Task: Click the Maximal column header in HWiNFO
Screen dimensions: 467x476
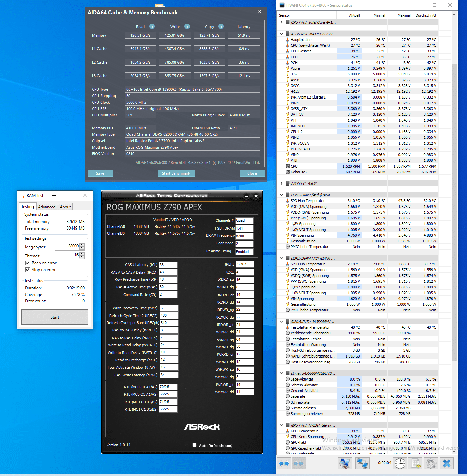Action: coord(400,15)
